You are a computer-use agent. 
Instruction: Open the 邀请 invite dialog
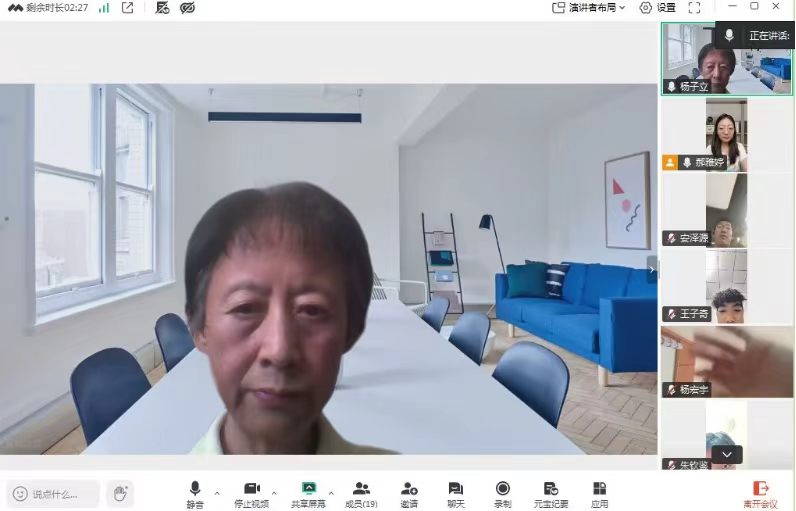[x=409, y=495]
